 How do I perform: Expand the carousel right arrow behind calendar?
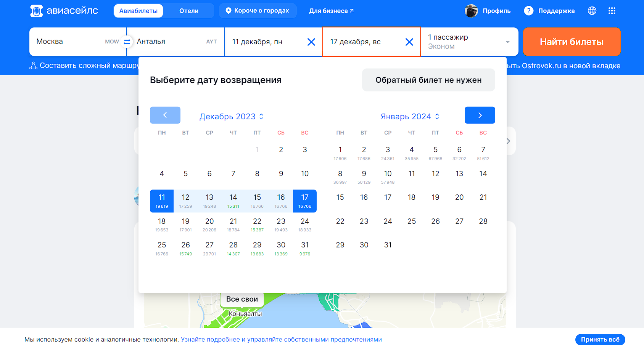508,141
